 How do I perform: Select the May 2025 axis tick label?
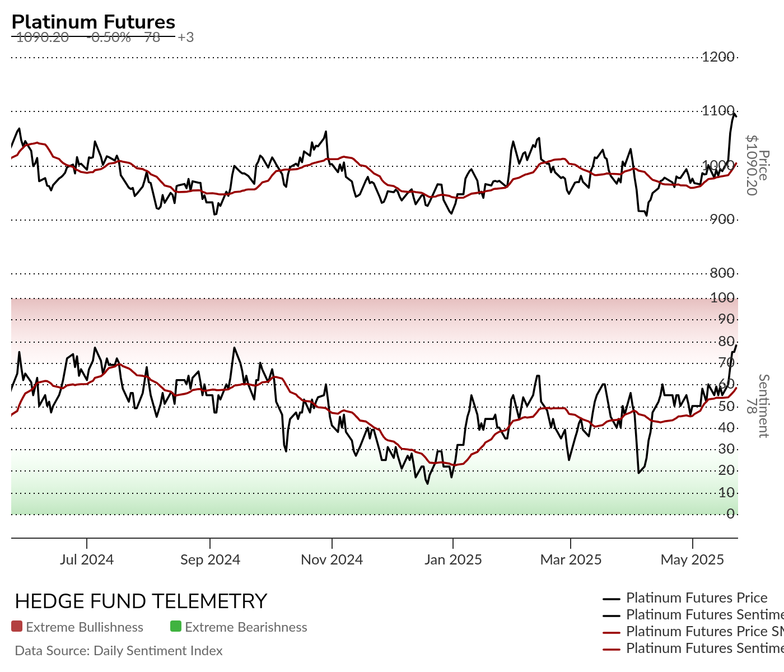click(x=693, y=559)
